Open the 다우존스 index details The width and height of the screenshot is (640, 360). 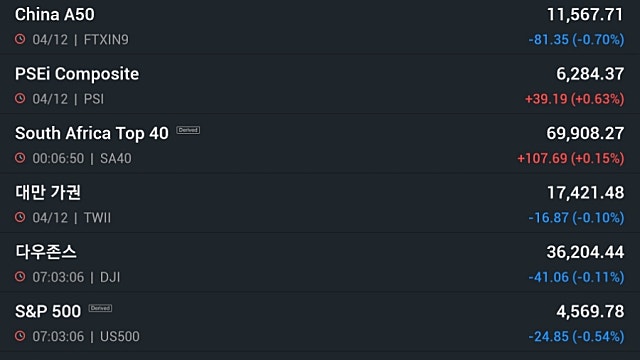(320, 262)
